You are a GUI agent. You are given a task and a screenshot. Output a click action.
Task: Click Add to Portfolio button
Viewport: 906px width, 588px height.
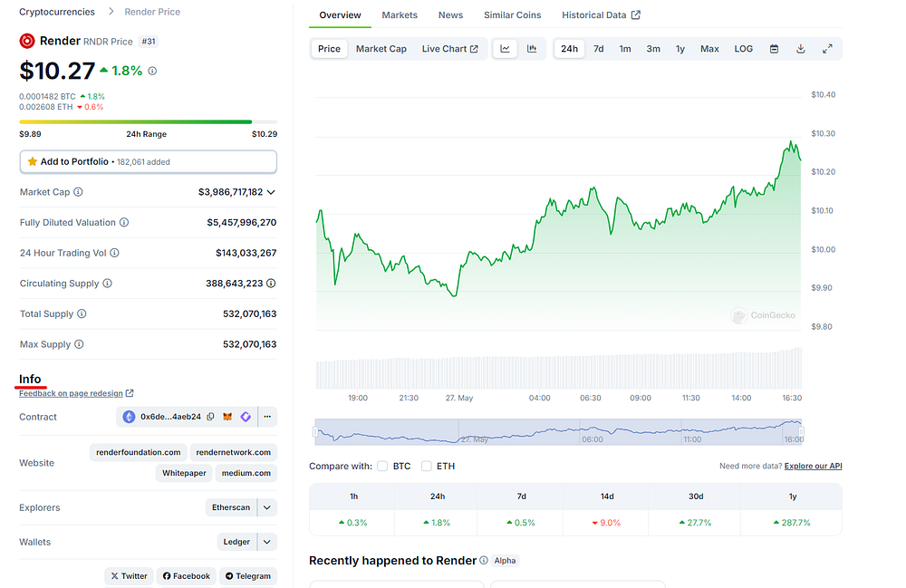click(x=148, y=162)
